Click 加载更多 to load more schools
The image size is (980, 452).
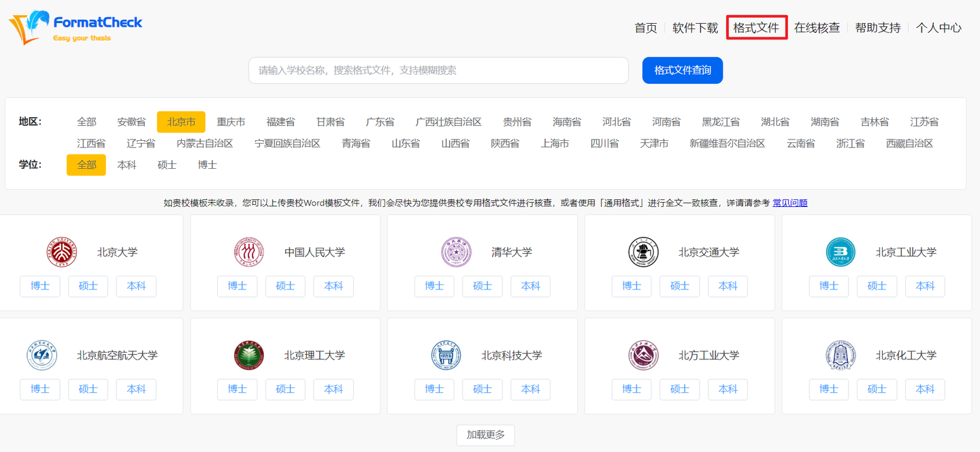(x=485, y=434)
